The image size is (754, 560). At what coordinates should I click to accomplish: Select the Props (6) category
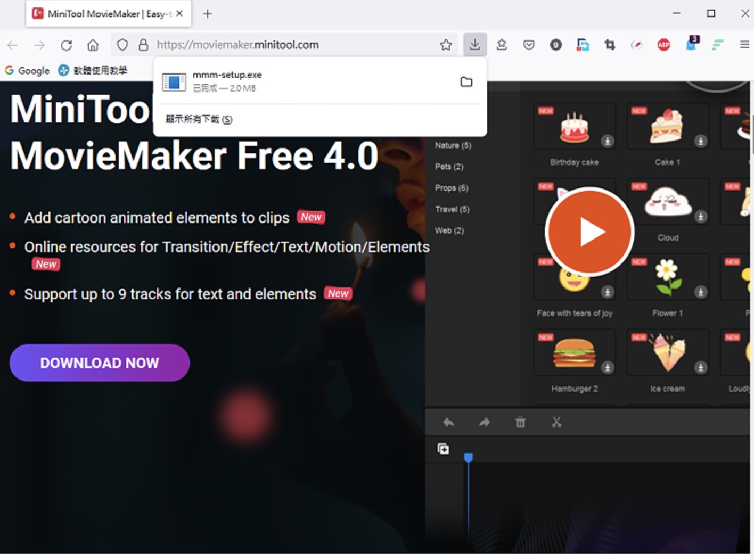pyautogui.click(x=452, y=188)
